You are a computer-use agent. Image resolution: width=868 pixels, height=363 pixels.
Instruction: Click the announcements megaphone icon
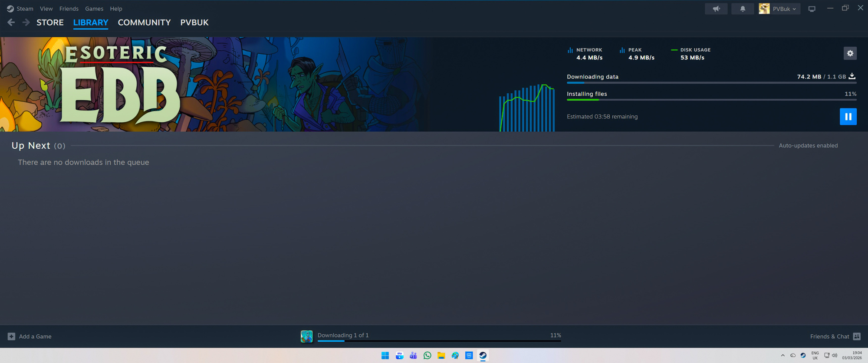(716, 9)
